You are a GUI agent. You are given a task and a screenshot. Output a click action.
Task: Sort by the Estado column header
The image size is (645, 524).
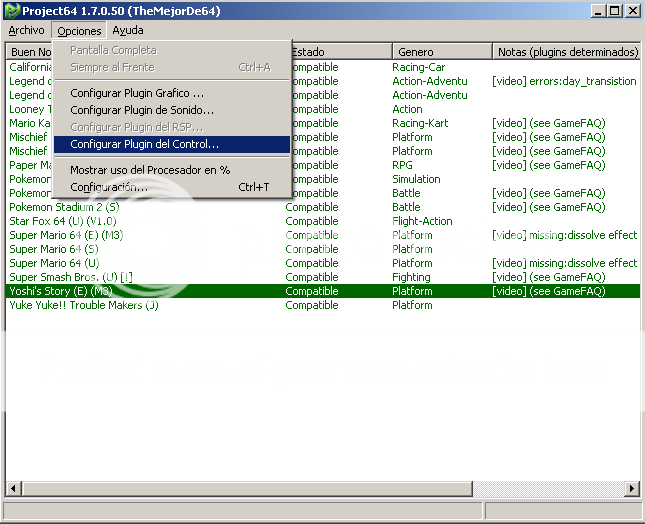(x=341, y=52)
